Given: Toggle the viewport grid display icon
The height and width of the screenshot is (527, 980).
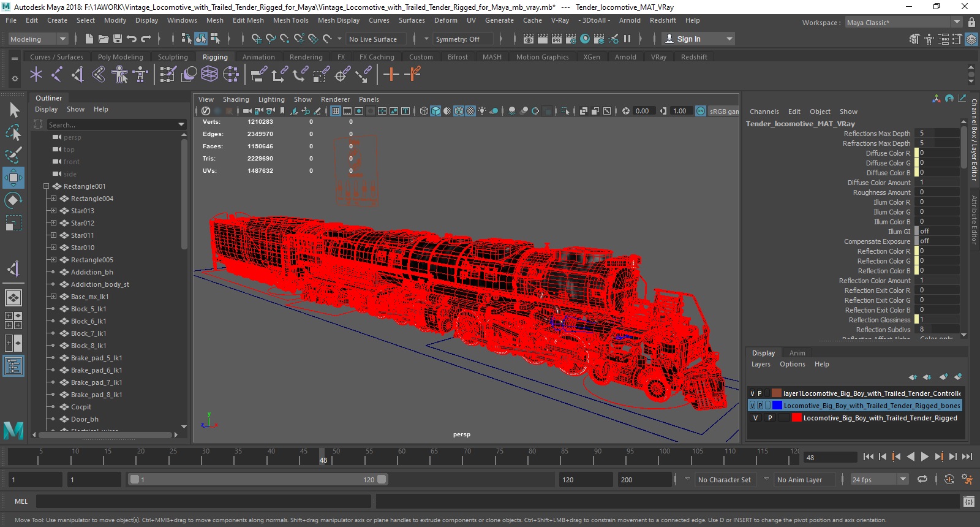Looking at the screenshot, I should click(x=335, y=111).
